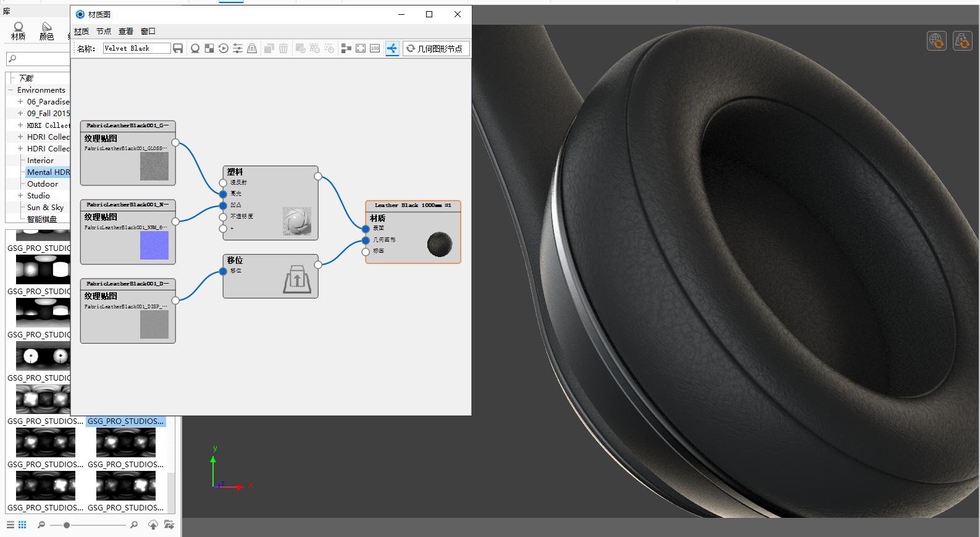Image resolution: width=980 pixels, height=537 pixels.
Task: Open the 节点 menu
Action: point(104,32)
